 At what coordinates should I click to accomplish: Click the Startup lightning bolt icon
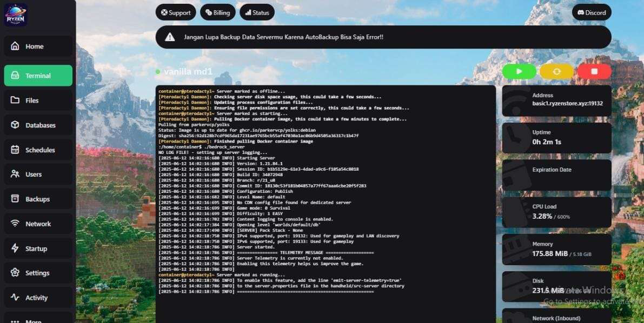(15, 248)
